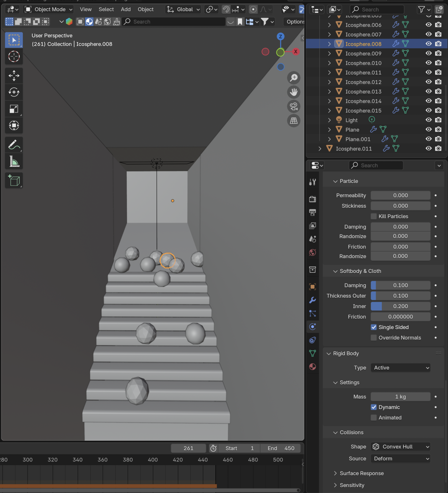Select the Move tool in toolbar
The height and width of the screenshot is (493, 448).
click(x=14, y=75)
